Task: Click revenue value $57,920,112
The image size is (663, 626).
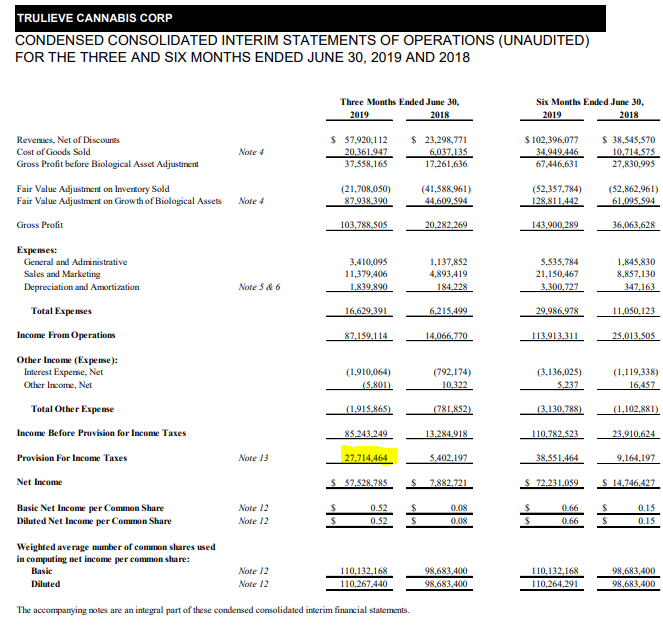Action: (359, 140)
